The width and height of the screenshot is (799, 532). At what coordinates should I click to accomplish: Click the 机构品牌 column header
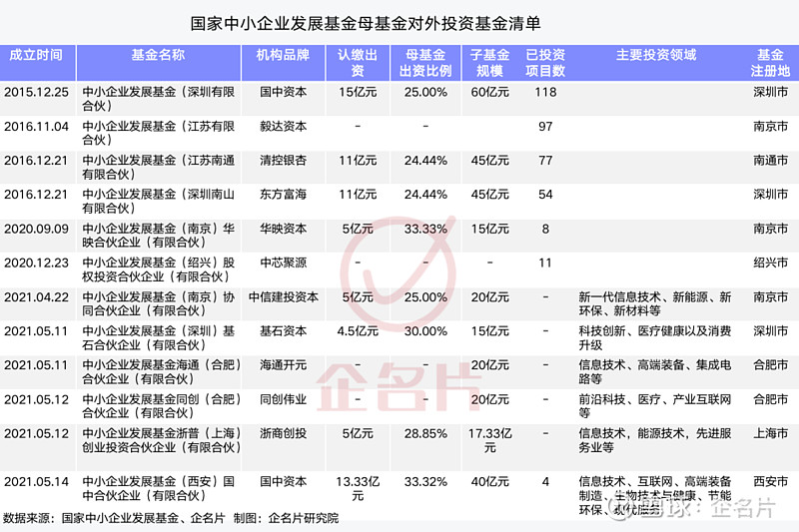283,55
